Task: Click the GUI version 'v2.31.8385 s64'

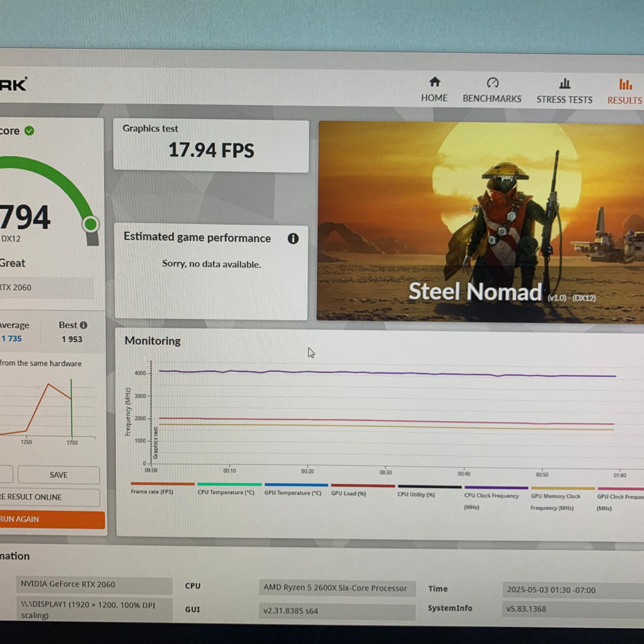Action: 337,611
